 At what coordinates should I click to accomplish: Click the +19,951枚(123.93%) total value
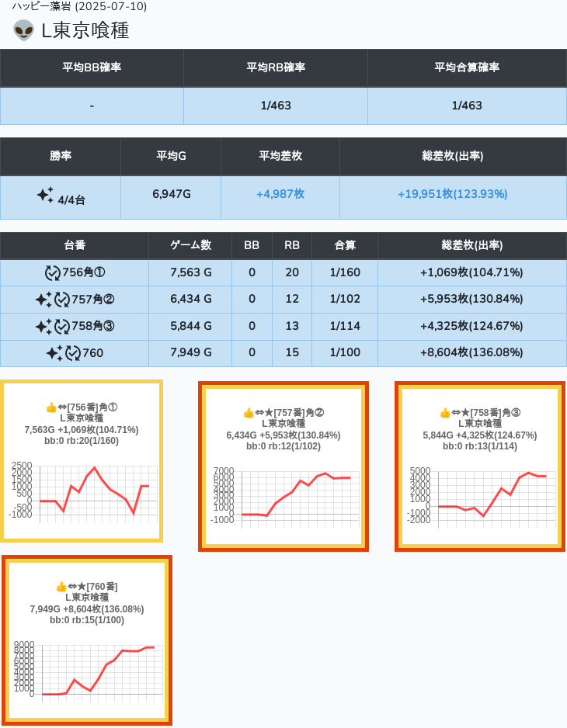(452, 194)
